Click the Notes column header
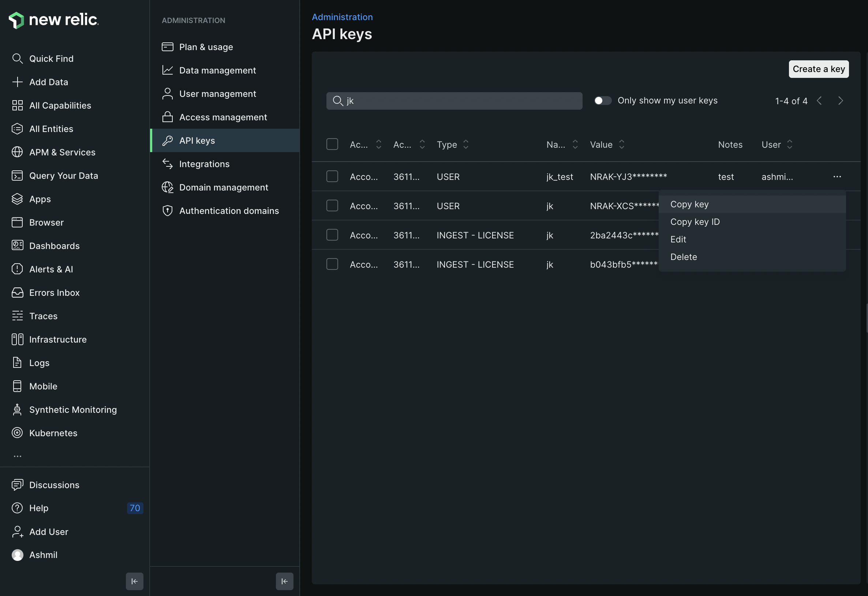The height and width of the screenshot is (596, 868). pyautogui.click(x=730, y=144)
